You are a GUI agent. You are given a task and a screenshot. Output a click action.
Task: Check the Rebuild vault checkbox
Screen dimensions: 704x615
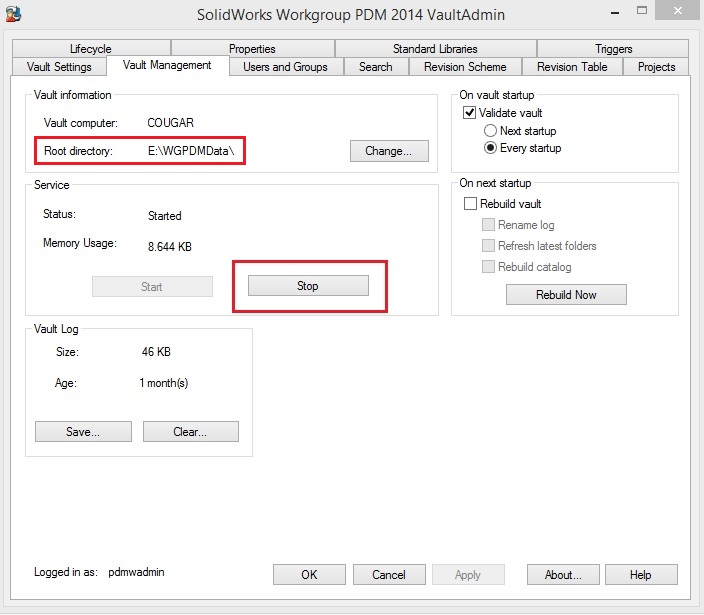[x=470, y=204]
